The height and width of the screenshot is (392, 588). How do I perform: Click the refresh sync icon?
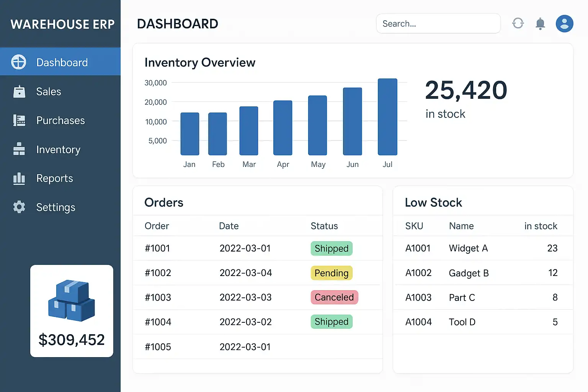[x=518, y=23]
